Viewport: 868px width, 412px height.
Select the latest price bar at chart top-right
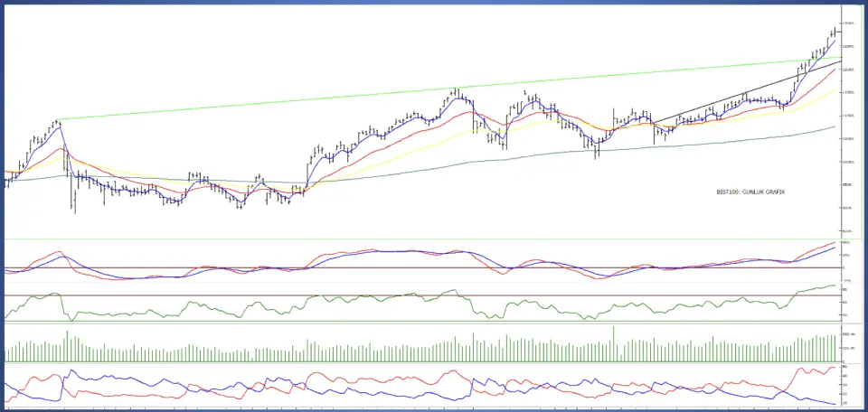[834, 33]
